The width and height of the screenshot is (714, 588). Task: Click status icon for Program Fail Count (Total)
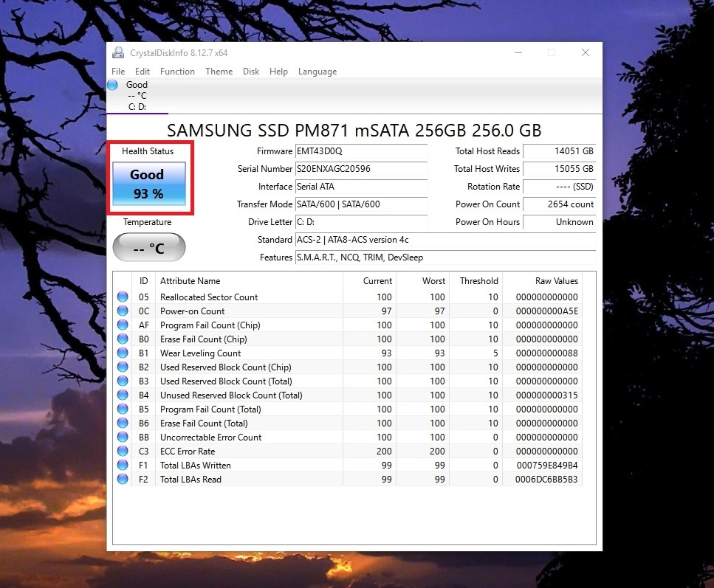click(x=123, y=409)
